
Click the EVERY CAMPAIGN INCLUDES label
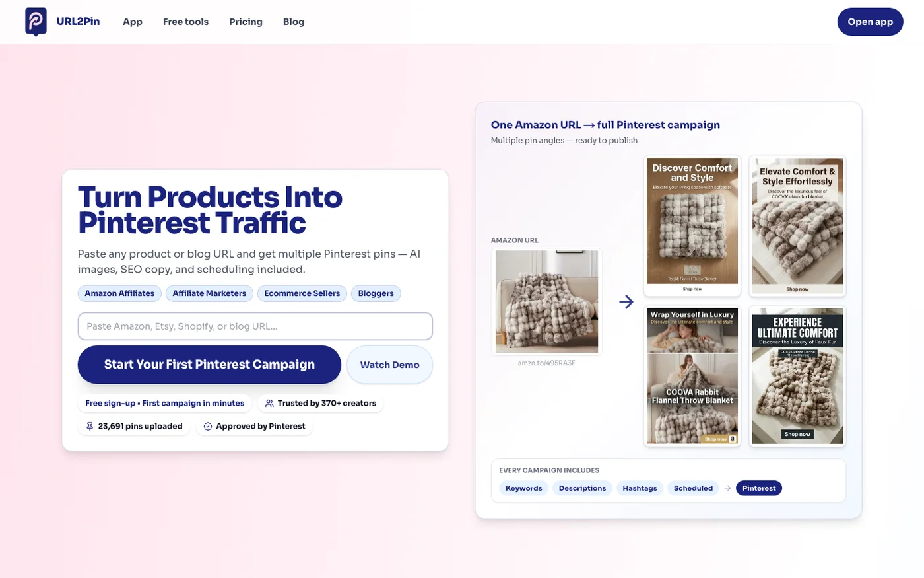549,470
